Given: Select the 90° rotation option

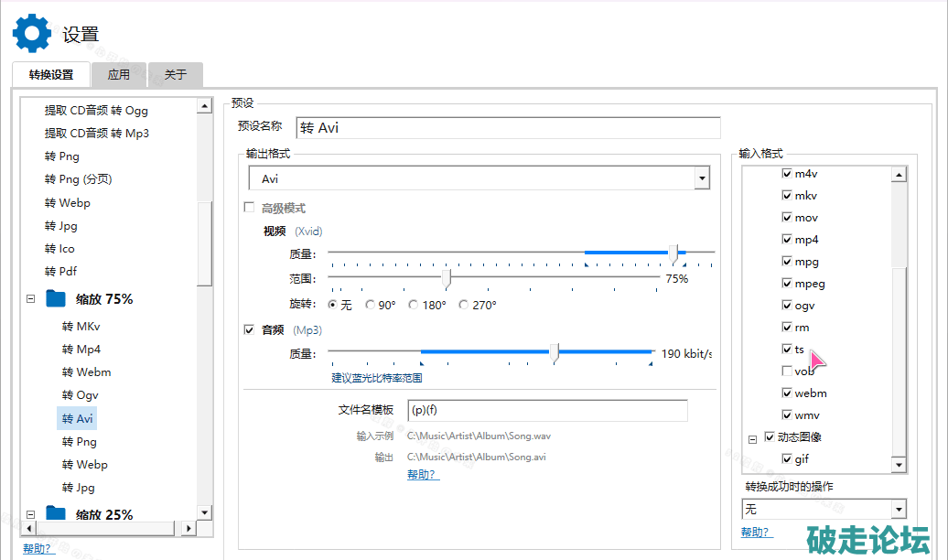Looking at the screenshot, I should 371,305.
